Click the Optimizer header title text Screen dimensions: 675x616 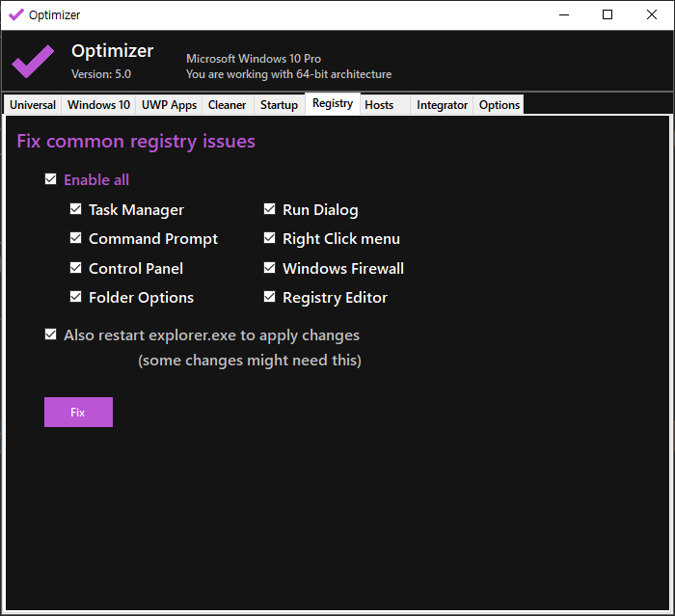[x=113, y=51]
